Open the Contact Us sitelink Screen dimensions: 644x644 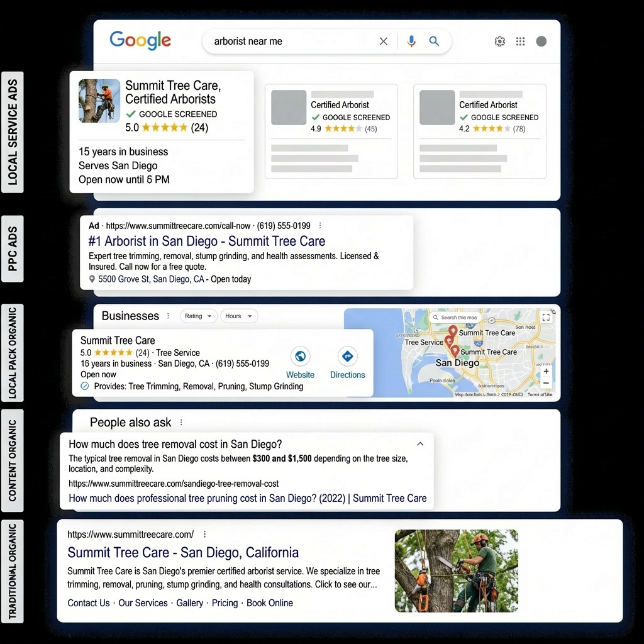[88, 602]
